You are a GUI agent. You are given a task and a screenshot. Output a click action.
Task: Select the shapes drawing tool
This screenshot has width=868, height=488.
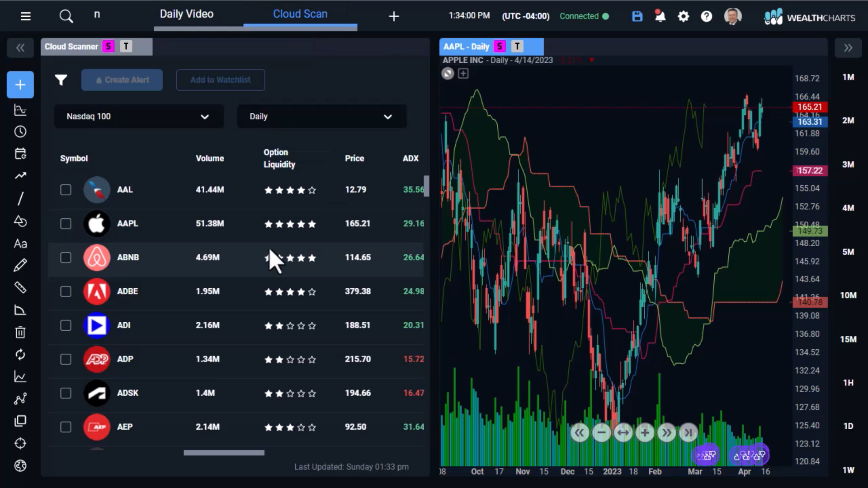20,221
